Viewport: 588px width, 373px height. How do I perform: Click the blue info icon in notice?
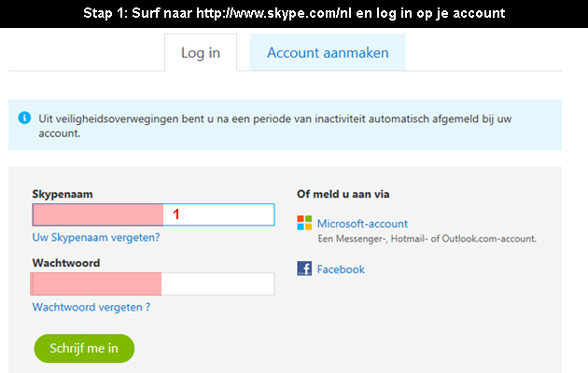tap(24, 117)
